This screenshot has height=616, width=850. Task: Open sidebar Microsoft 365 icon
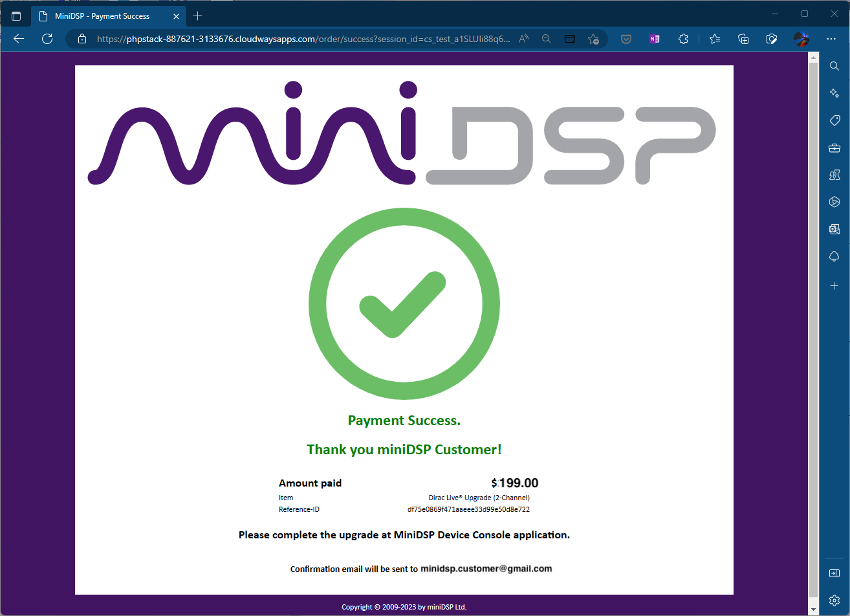point(834,202)
